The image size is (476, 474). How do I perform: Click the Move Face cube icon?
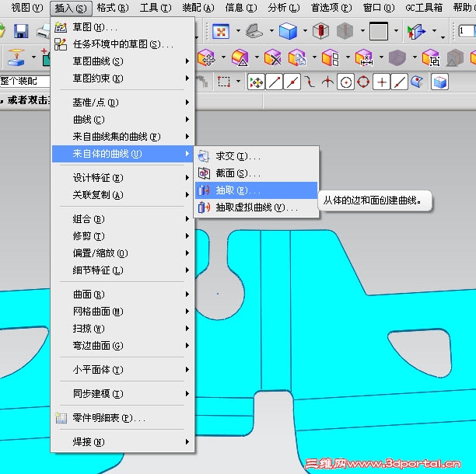tap(206, 58)
